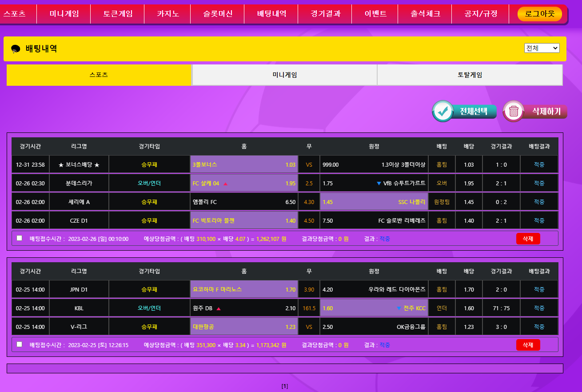
Task: Open the 경기결과 top menu
Action: pos(325,14)
